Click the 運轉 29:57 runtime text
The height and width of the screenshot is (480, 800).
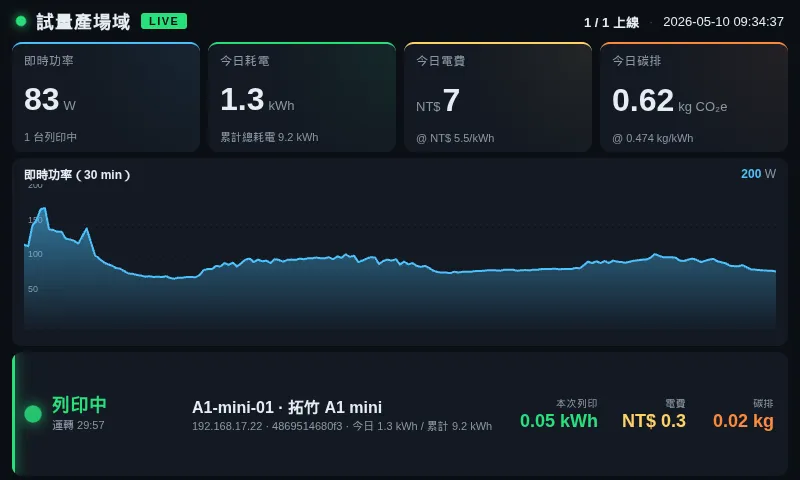(78, 425)
